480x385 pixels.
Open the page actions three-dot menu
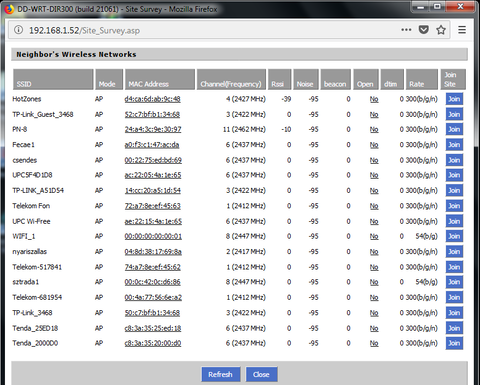pos(406,30)
